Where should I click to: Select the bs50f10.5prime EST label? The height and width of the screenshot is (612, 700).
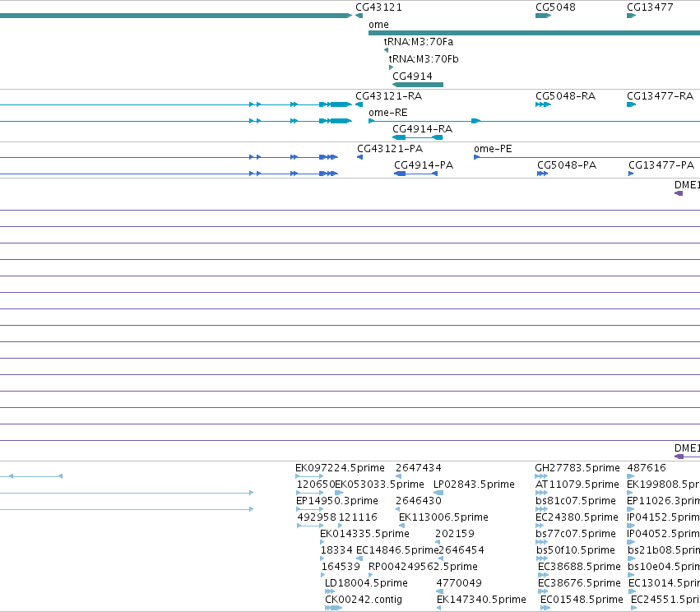(x=576, y=550)
